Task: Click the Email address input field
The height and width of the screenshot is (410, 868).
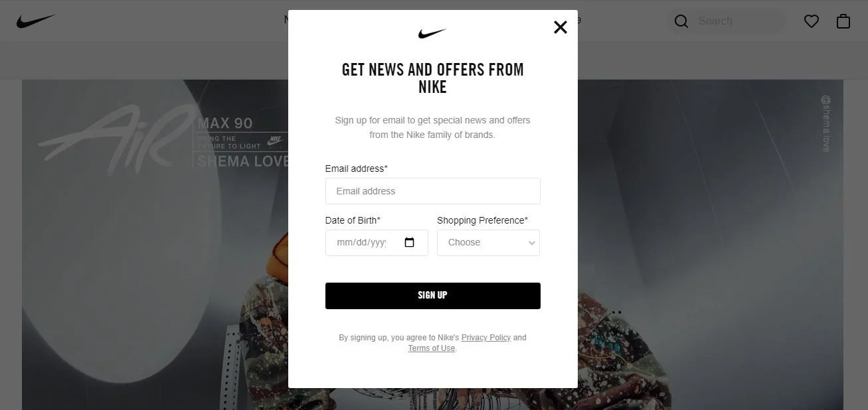Action: pyautogui.click(x=432, y=191)
